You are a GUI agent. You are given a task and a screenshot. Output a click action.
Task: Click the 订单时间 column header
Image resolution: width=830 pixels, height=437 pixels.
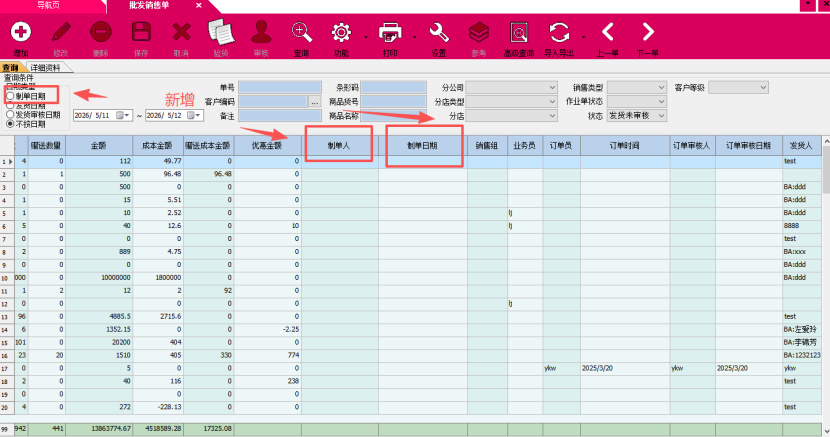[625, 145]
